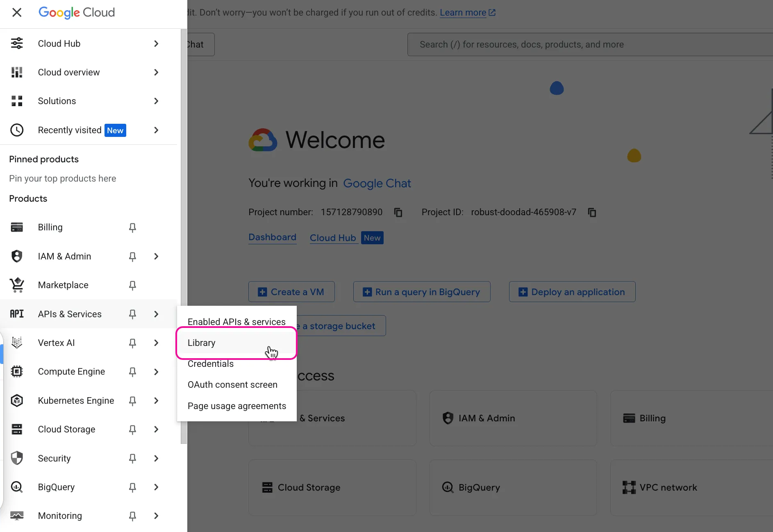Select Library from the APIs submenu
The image size is (773, 532).
click(x=201, y=343)
